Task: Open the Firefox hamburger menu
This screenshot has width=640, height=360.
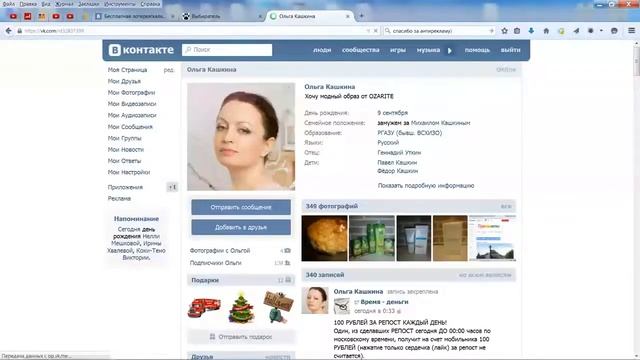Action: pyautogui.click(x=631, y=31)
